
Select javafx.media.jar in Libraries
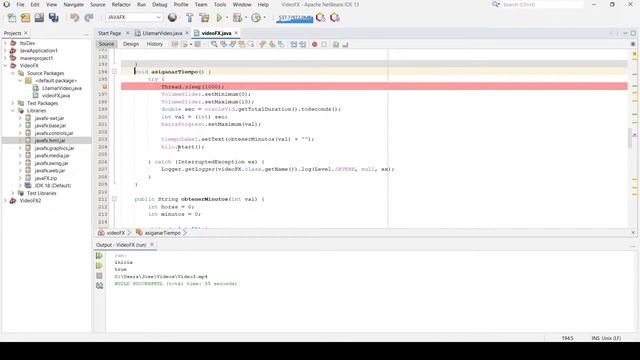click(51, 156)
